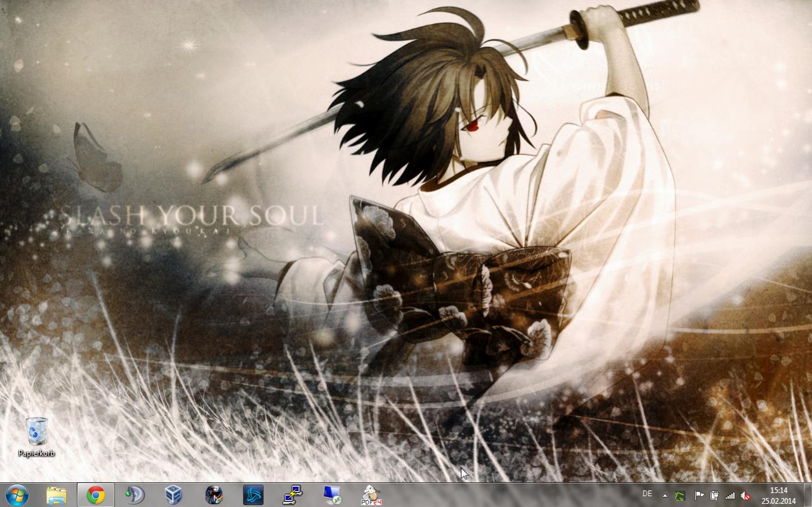
Task: Open PuTTY from the taskbar
Action: coord(292,495)
